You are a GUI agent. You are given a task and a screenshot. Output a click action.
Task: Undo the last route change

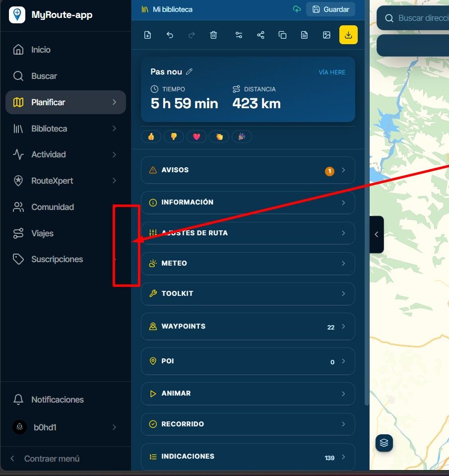[x=170, y=35]
